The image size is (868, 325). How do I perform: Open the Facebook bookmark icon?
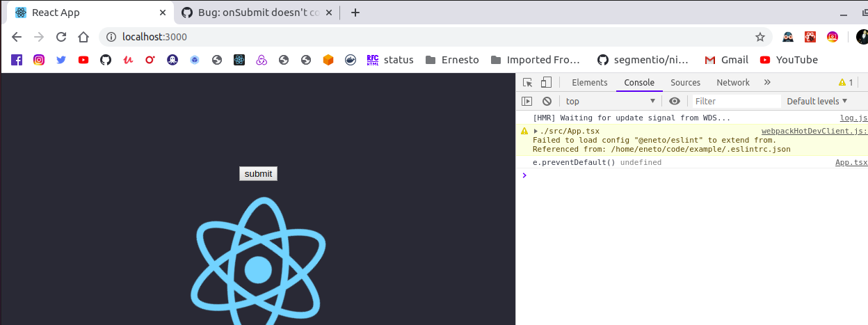(17, 60)
